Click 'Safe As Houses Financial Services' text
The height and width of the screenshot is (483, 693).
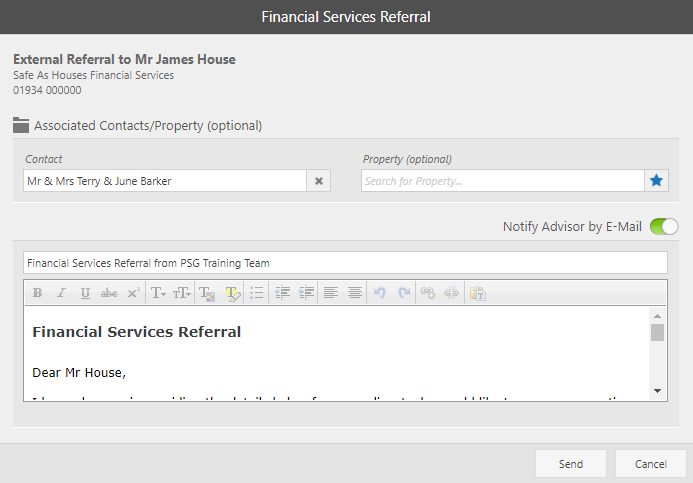click(x=94, y=75)
